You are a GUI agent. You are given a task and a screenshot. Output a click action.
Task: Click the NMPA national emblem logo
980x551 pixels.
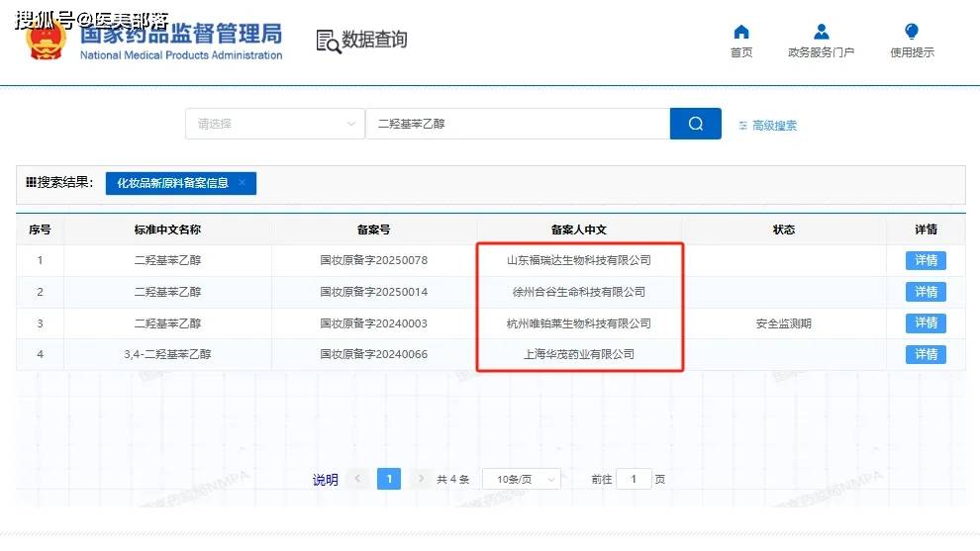45,41
